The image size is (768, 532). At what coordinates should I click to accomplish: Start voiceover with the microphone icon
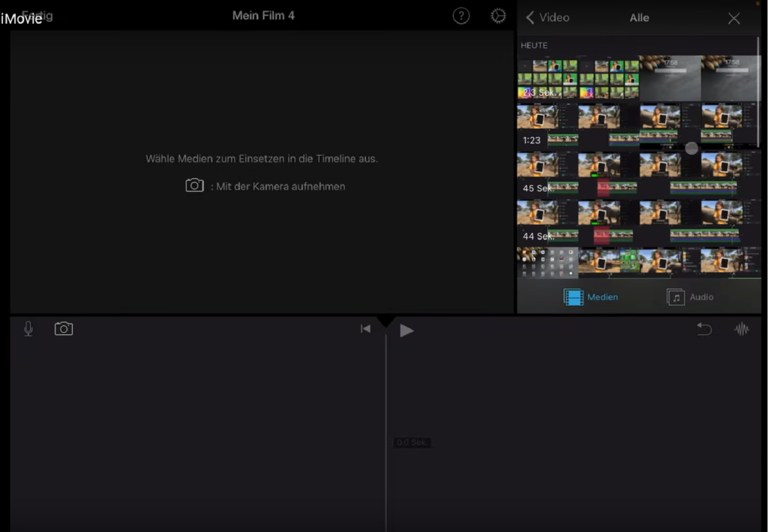(28, 329)
